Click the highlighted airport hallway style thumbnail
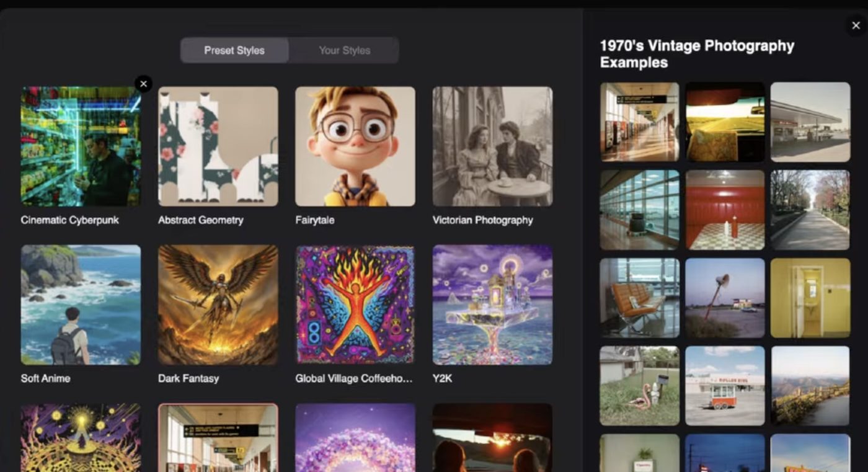This screenshot has height=472, width=868. (218, 437)
